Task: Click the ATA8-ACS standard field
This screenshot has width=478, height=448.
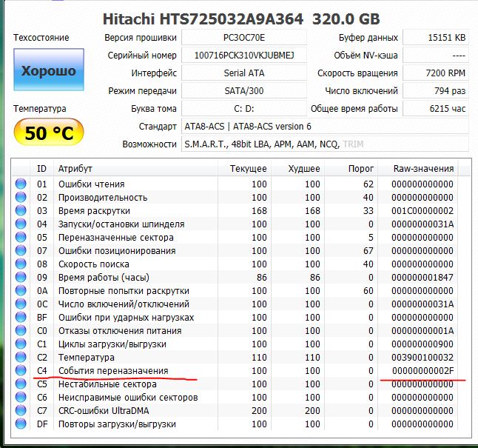Action: (326, 126)
